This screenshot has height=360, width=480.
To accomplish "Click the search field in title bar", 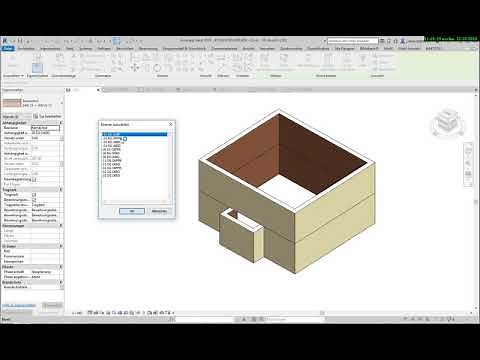I will [x=353, y=41].
